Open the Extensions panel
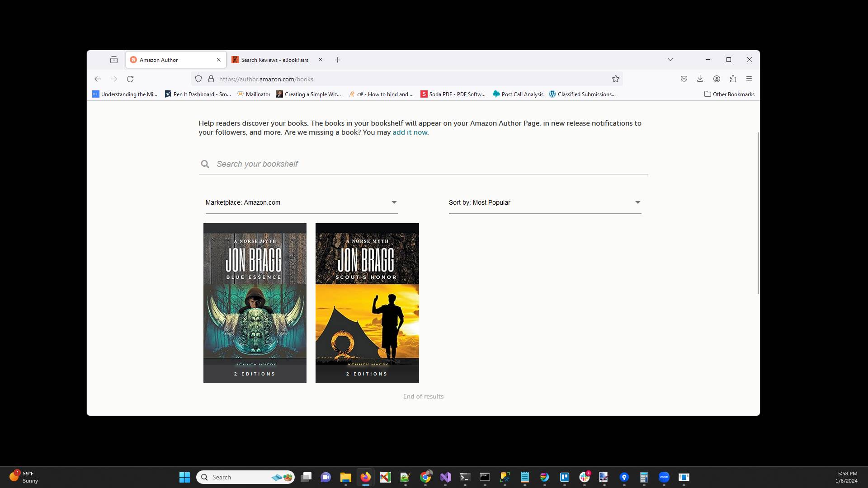 coord(732,79)
